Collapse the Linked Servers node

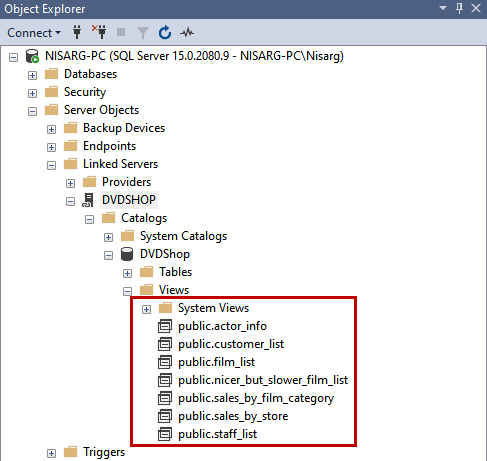(51, 165)
